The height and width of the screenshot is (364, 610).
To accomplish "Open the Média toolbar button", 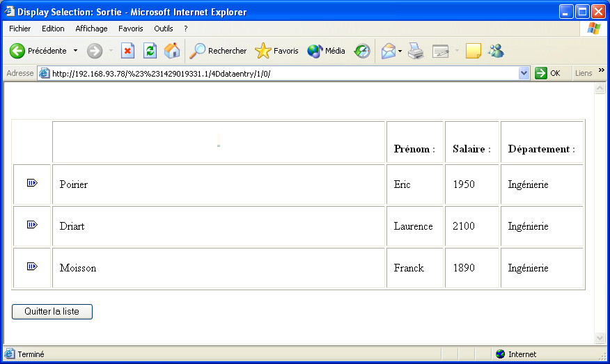I will pyautogui.click(x=326, y=51).
